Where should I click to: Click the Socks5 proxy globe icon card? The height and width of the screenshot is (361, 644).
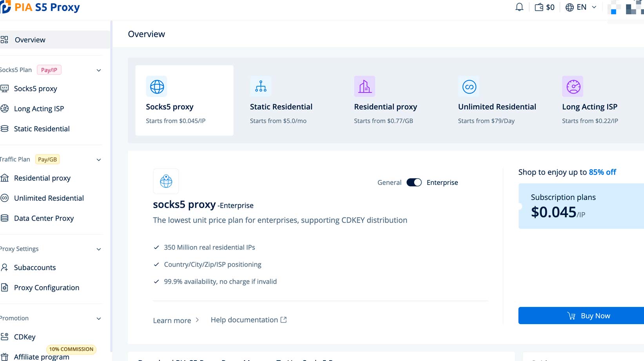pyautogui.click(x=157, y=87)
